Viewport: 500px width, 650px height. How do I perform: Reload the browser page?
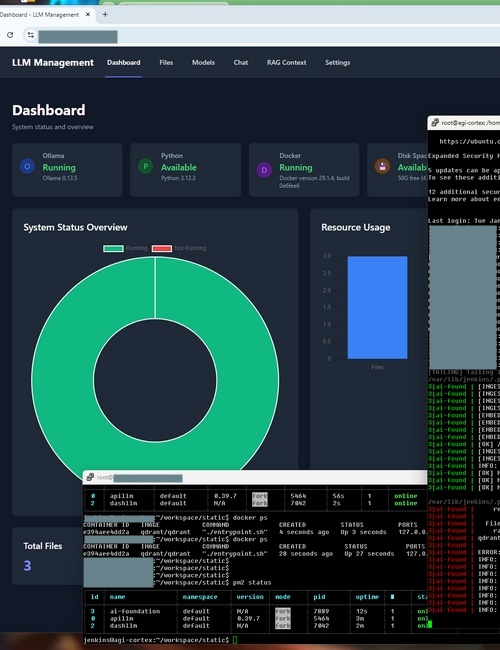10,35
